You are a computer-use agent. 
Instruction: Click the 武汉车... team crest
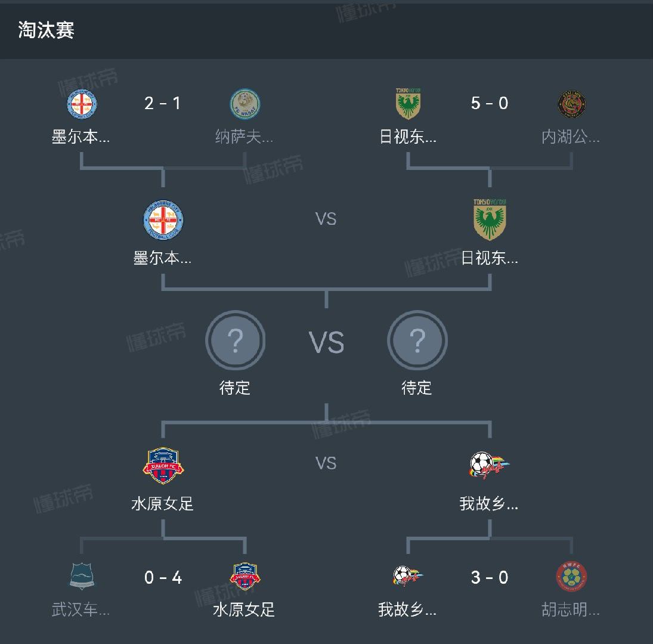(82, 577)
